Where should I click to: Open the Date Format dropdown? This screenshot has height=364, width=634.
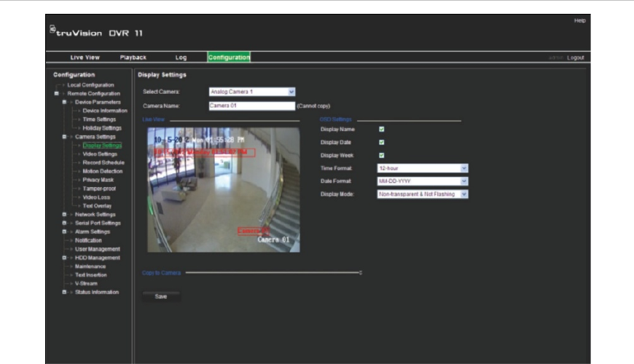[423, 181]
